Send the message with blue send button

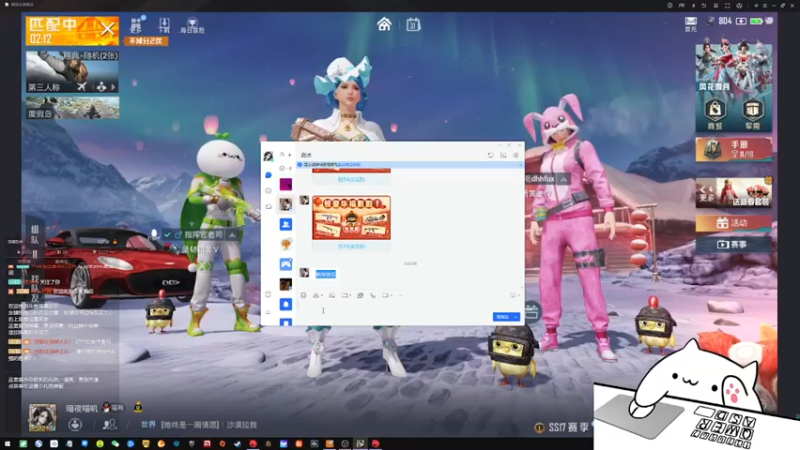503,317
